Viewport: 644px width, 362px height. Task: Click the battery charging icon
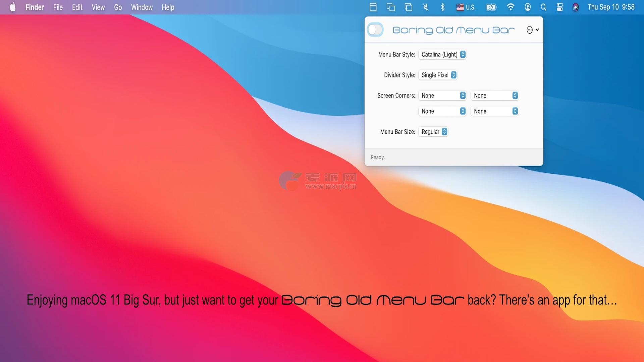click(491, 7)
